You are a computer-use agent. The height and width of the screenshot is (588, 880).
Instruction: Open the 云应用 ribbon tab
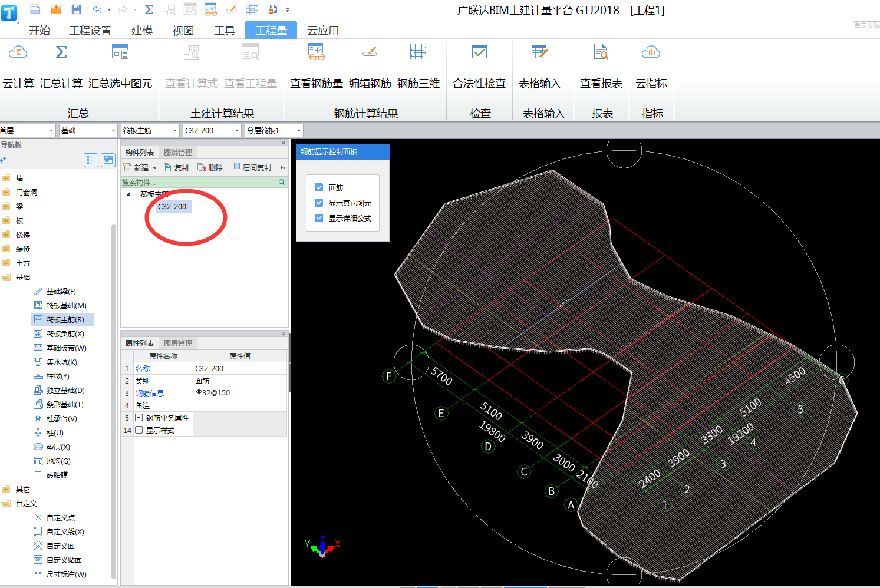tap(323, 31)
